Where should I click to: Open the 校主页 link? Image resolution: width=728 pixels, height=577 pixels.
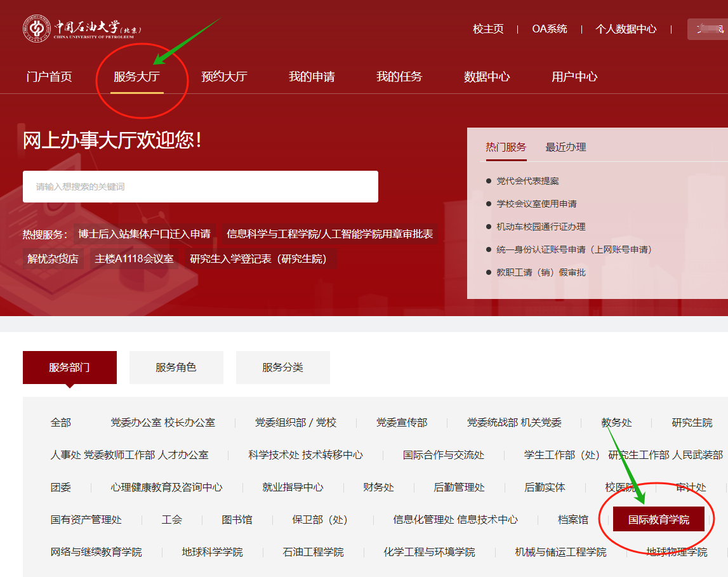tap(487, 29)
